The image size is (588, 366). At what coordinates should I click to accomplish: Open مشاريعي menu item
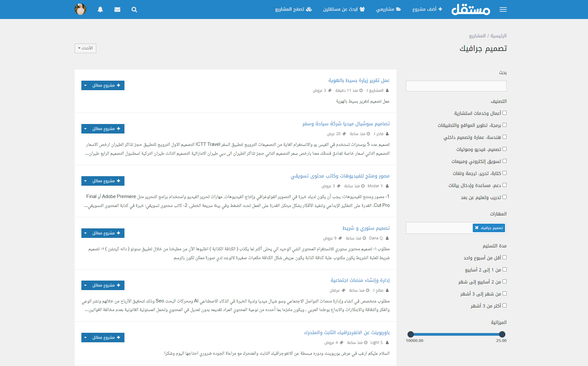[389, 9]
